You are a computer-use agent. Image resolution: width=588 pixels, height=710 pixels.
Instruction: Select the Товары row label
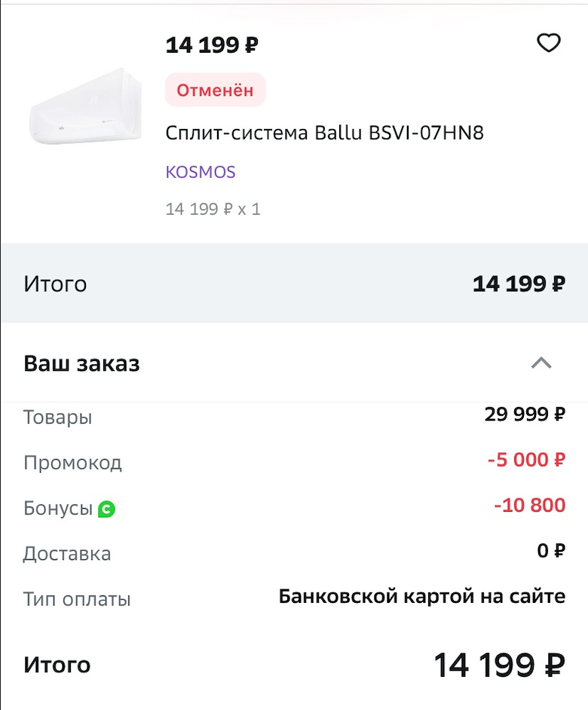57,417
